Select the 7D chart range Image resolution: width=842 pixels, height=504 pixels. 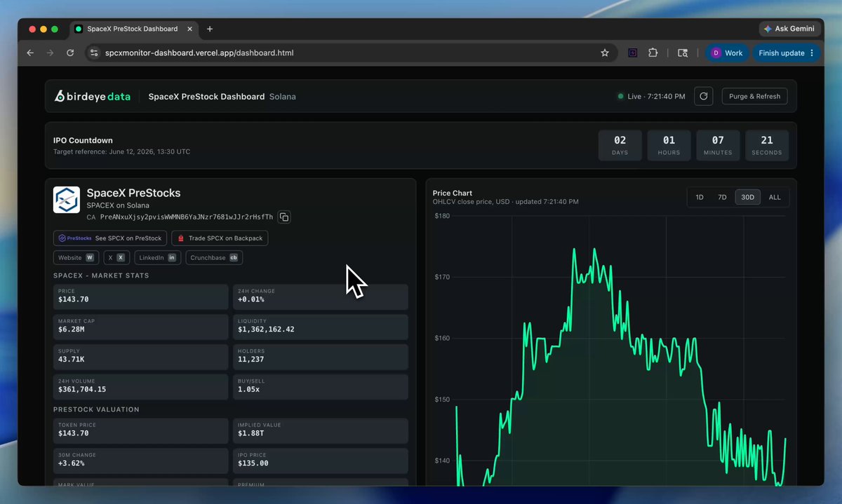(722, 197)
